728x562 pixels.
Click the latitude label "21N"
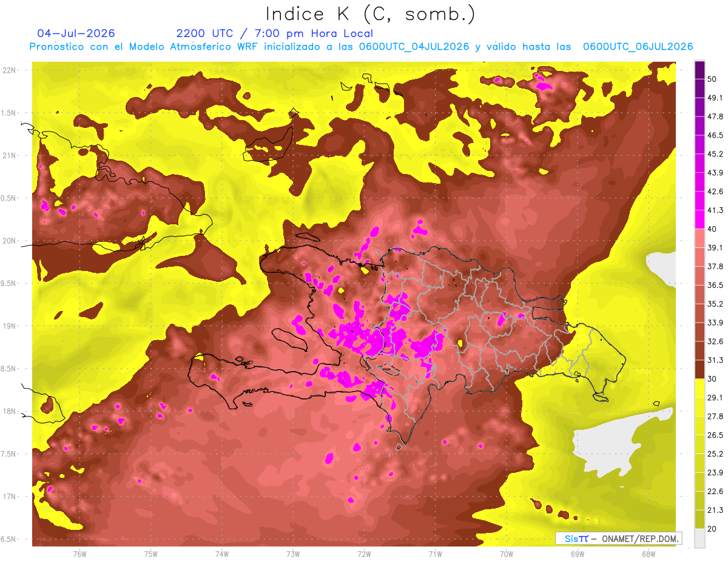pyautogui.click(x=9, y=156)
